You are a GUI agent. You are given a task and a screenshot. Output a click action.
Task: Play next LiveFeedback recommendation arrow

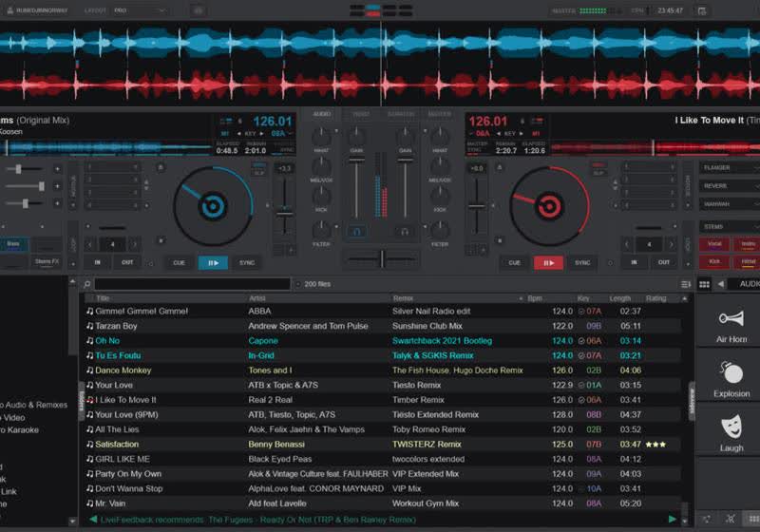(673, 519)
